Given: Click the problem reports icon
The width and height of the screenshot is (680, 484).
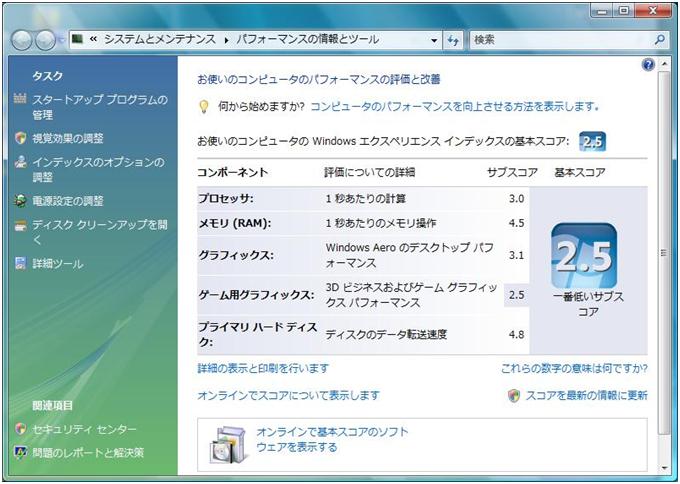Looking at the screenshot, I should click(20, 453).
